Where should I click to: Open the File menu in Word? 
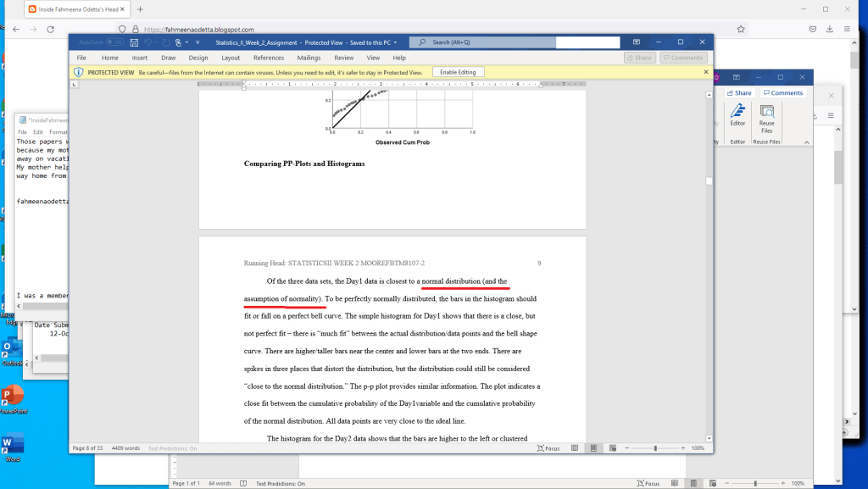click(81, 58)
